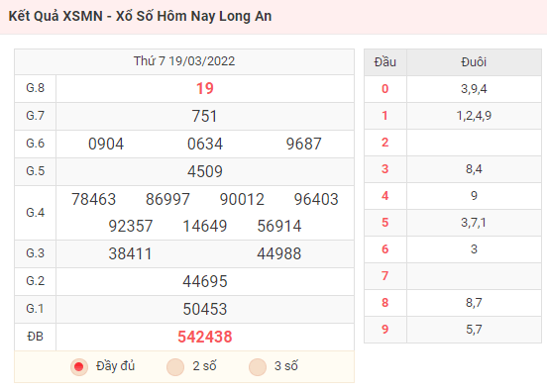Click G.4 result number 78463
The height and width of the screenshot is (392, 547).
tap(93, 199)
